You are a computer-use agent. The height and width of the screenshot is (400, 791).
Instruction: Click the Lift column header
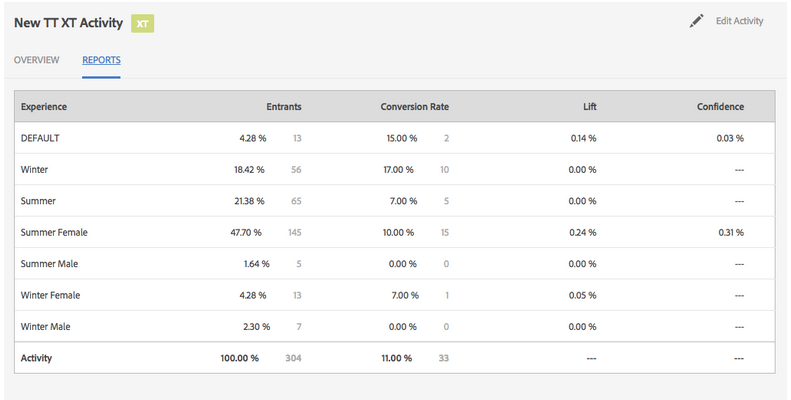point(589,106)
